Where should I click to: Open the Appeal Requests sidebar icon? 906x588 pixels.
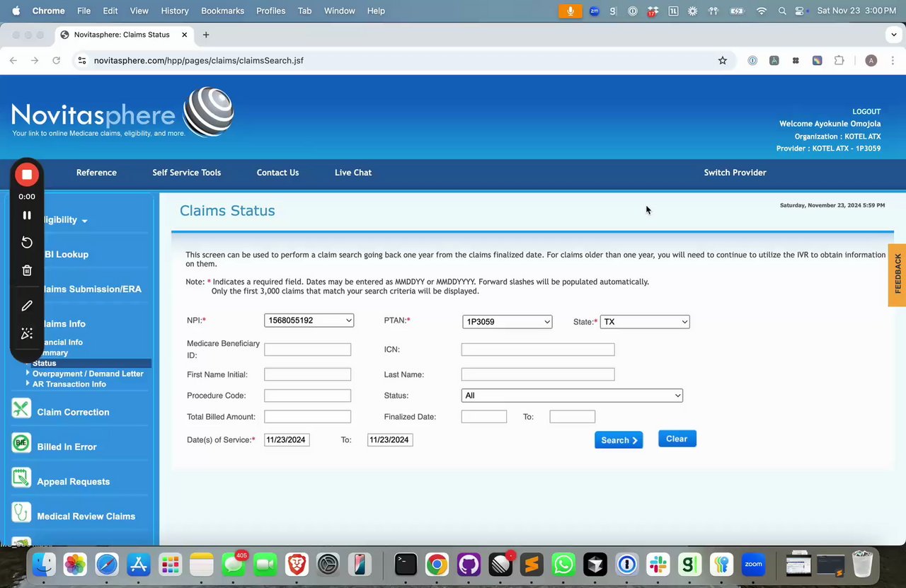point(21,478)
